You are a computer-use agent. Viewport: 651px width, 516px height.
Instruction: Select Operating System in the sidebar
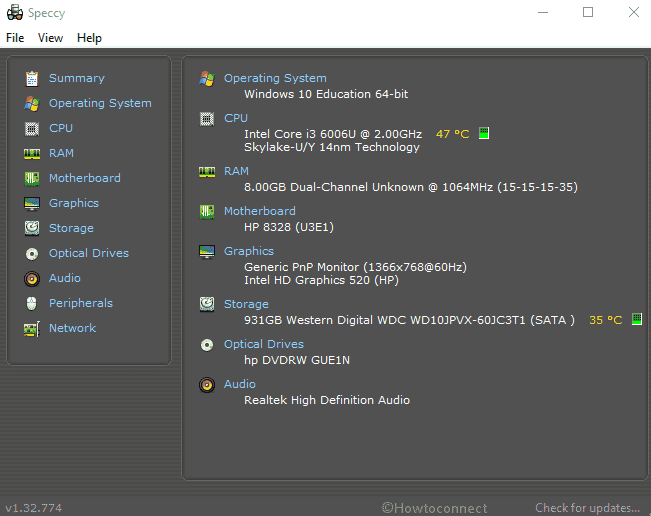point(100,103)
